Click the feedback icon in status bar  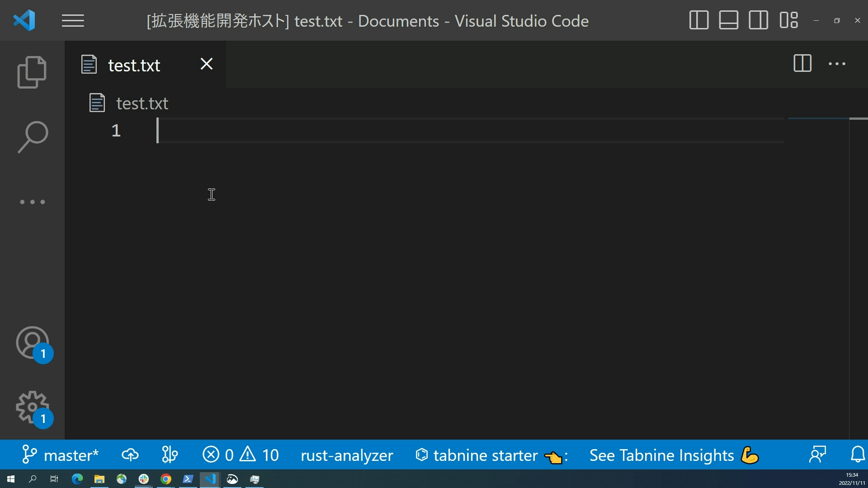[817, 455]
